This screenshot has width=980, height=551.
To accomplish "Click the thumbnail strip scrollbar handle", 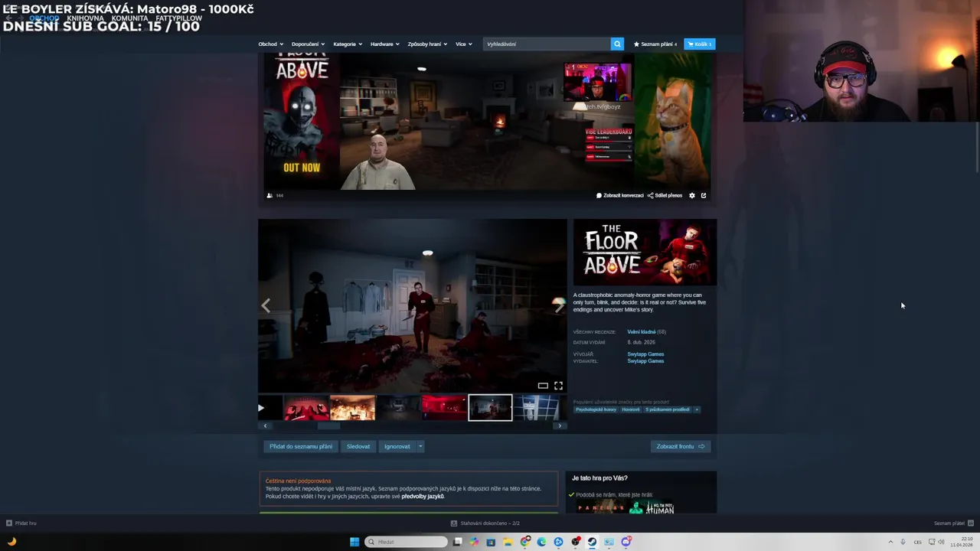I will 328,426.
